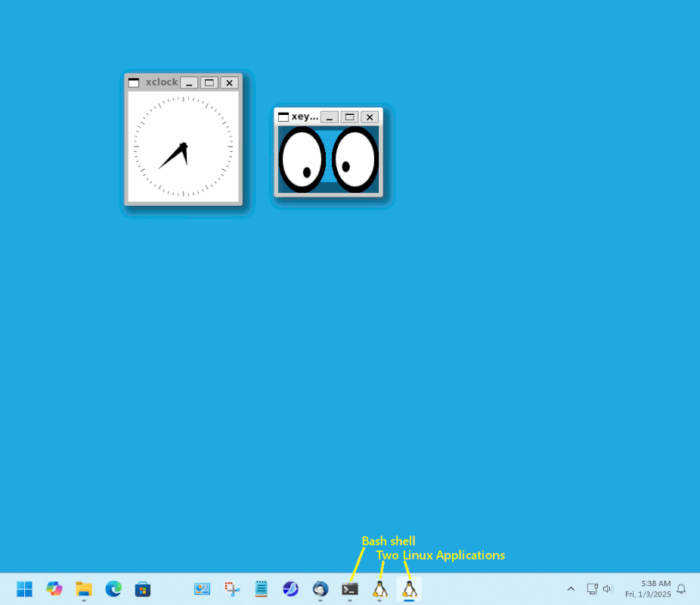
Task: Maximize the xclock window
Action: pyautogui.click(x=209, y=82)
